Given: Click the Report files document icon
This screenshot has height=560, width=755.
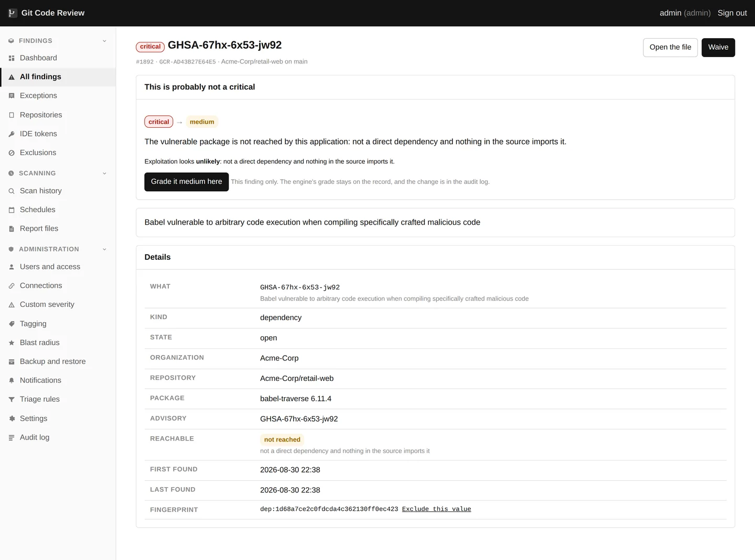Looking at the screenshot, I should tap(12, 229).
